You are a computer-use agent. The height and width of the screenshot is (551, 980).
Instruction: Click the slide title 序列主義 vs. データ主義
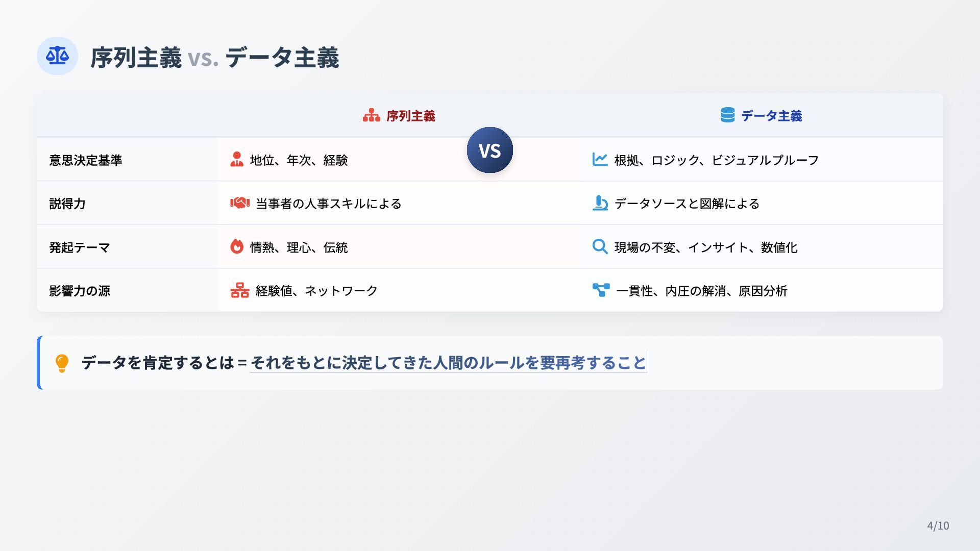tap(214, 57)
